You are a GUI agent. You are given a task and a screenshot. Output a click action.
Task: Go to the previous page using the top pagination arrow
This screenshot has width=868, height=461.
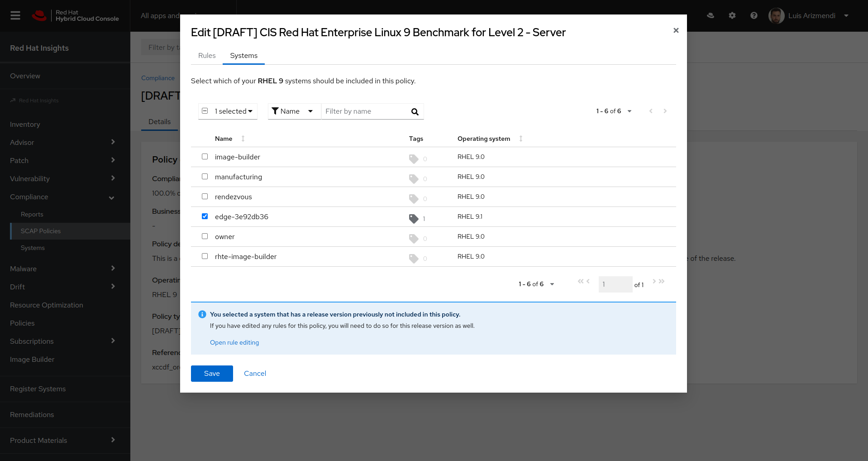651,111
